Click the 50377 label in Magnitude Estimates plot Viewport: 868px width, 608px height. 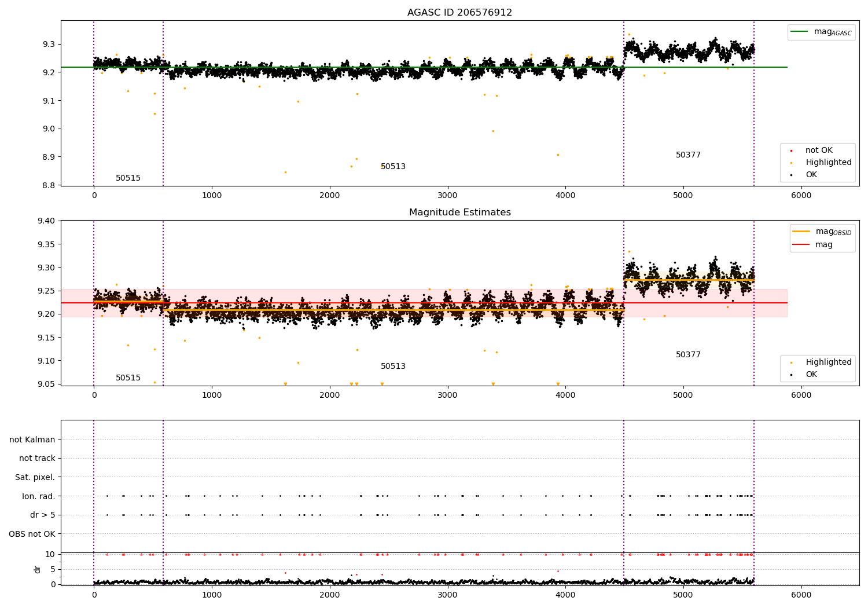click(688, 354)
